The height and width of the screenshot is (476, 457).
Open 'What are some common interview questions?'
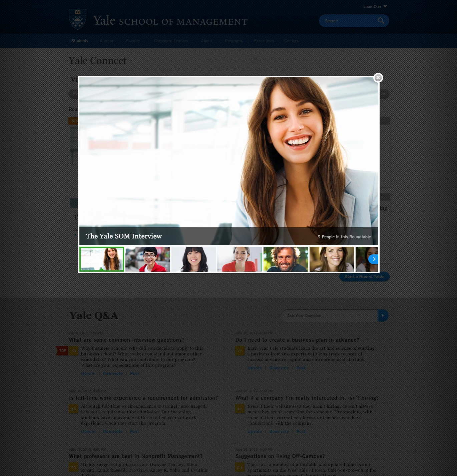126,340
